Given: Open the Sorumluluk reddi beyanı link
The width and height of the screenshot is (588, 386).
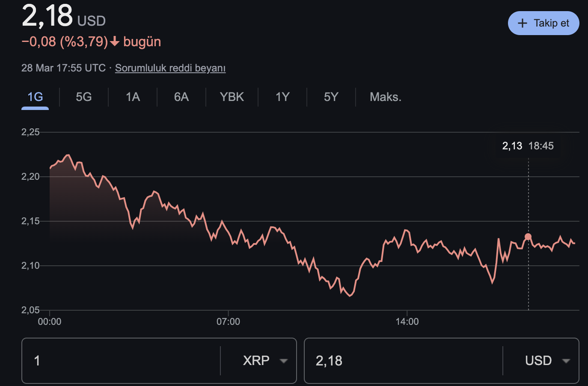Looking at the screenshot, I should [x=170, y=68].
